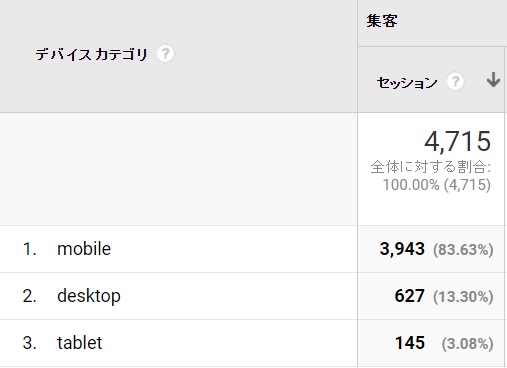Select row number 2 in the table
The image size is (507, 368).
pyautogui.click(x=29, y=296)
